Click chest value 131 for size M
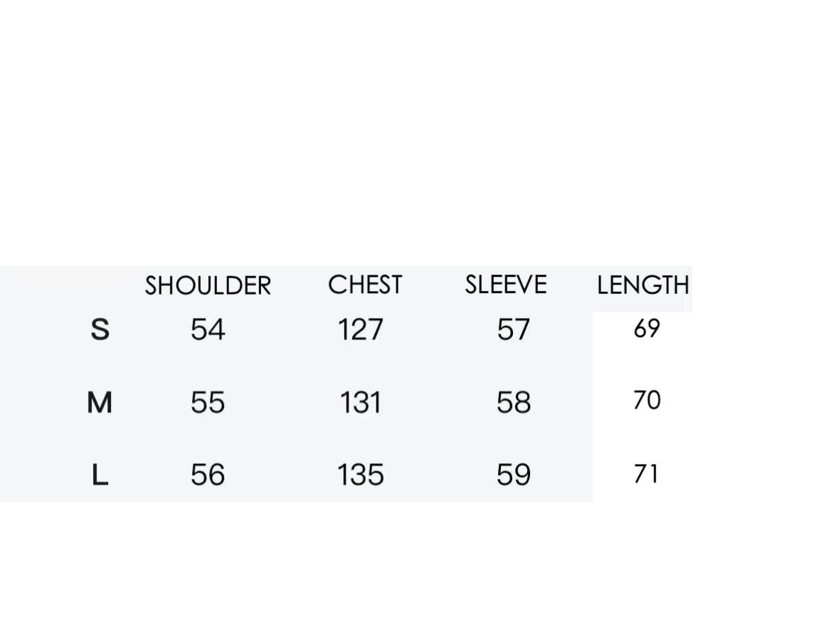 [360, 403]
